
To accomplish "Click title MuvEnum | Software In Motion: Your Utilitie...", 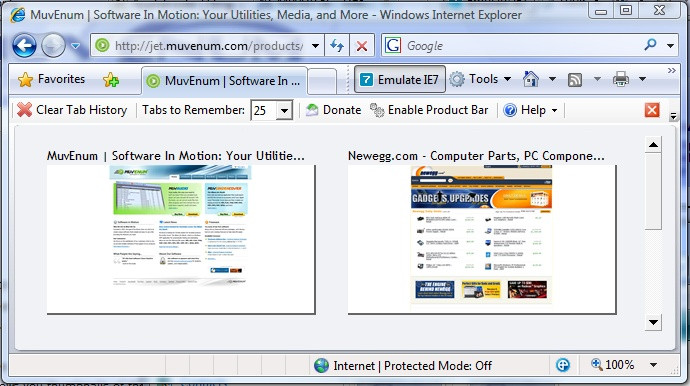I will (176, 156).
